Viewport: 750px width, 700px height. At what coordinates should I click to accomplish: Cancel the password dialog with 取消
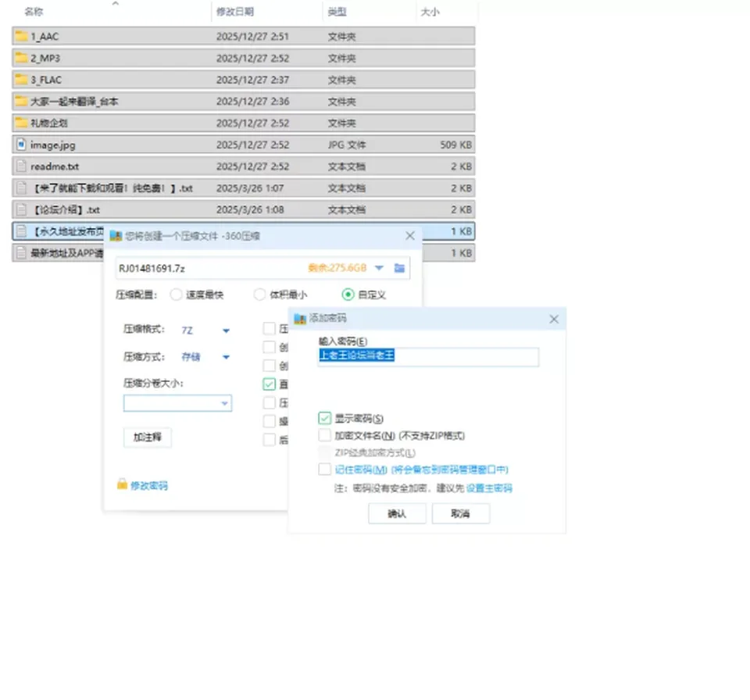pyautogui.click(x=461, y=513)
